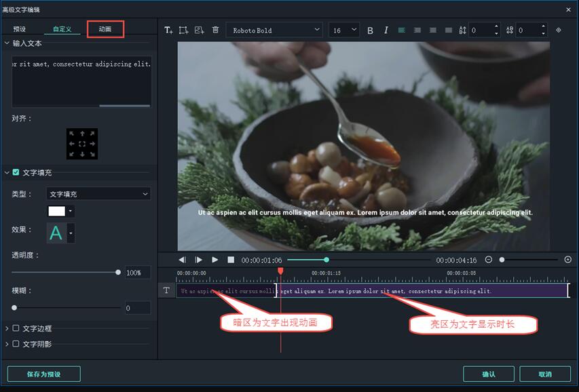Enable the 文字阴影 checkbox
The image size is (579, 392).
pyautogui.click(x=16, y=344)
